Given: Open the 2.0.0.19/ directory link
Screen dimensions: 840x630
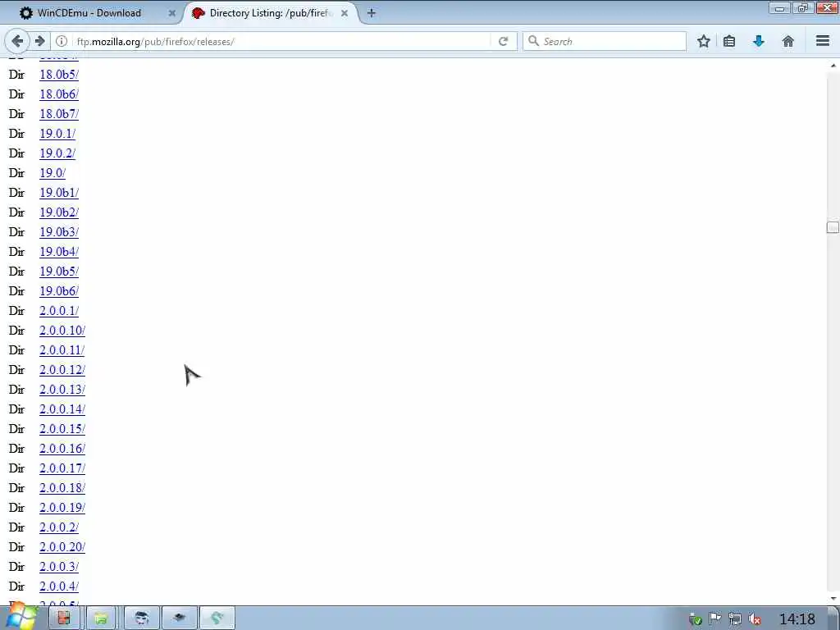Looking at the screenshot, I should pyautogui.click(x=62, y=508).
